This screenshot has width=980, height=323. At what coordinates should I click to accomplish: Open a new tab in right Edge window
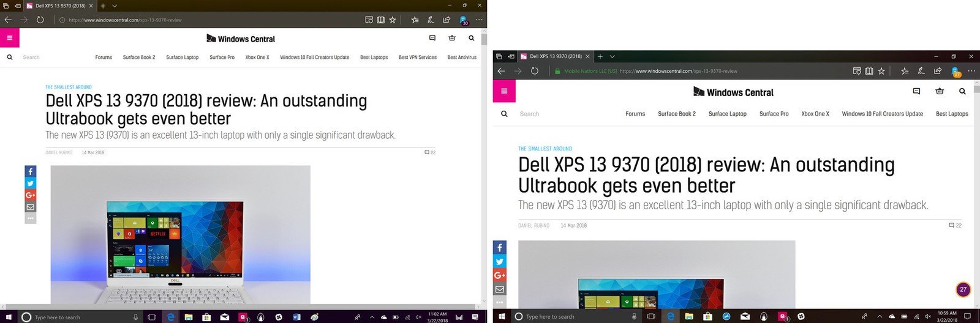(x=600, y=56)
